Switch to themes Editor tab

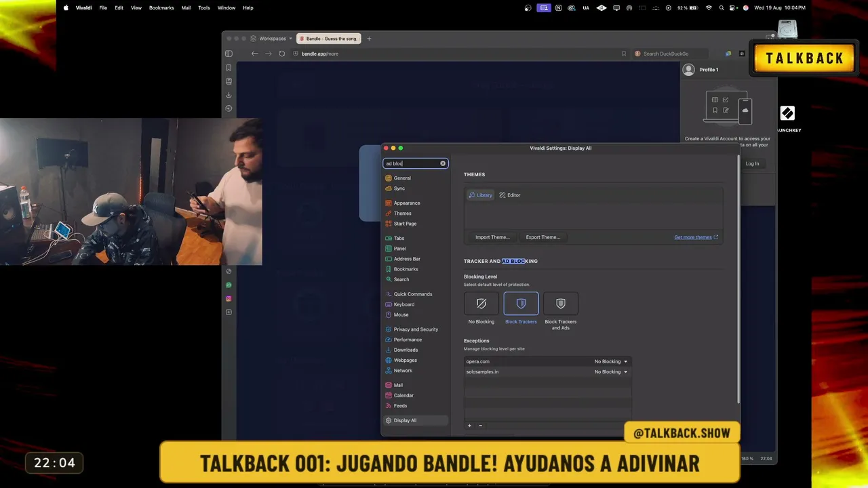coord(510,195)
